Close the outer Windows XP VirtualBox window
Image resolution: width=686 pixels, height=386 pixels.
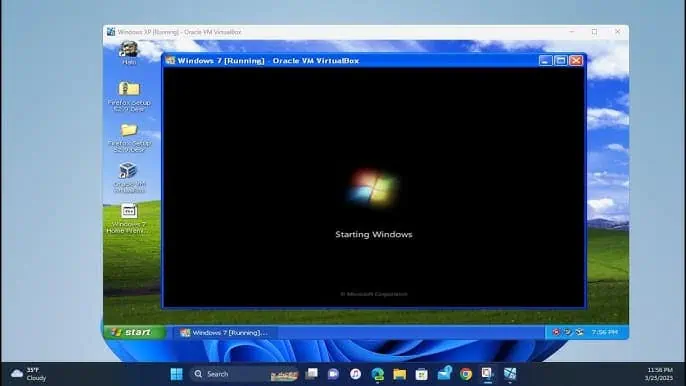pyautogui.click(x=617, y=32)
